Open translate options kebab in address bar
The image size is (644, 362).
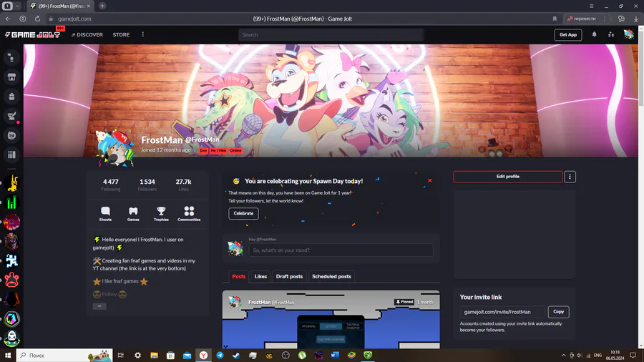605,19
